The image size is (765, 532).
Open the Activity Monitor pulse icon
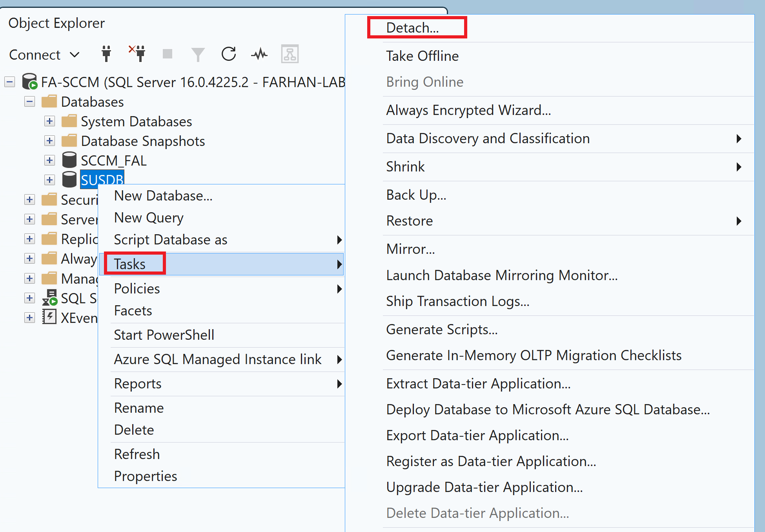(259, 54)
